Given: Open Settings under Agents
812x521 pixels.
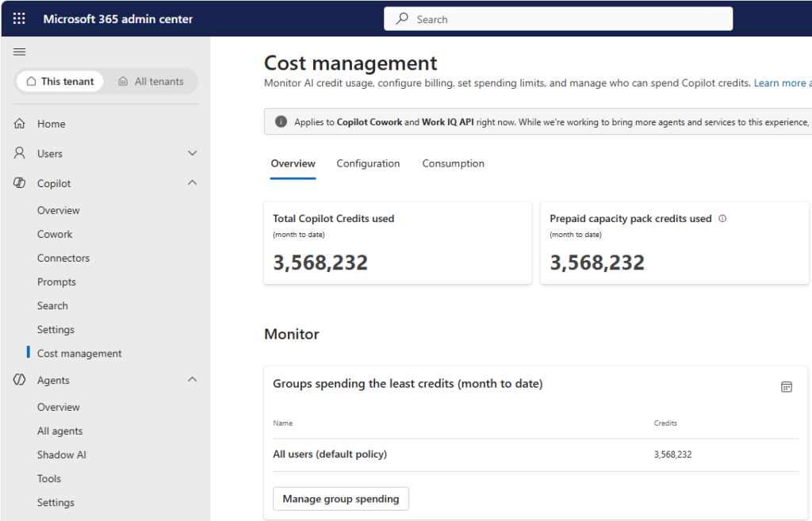Looking at the screenshot, I should (x=56, y=502).
